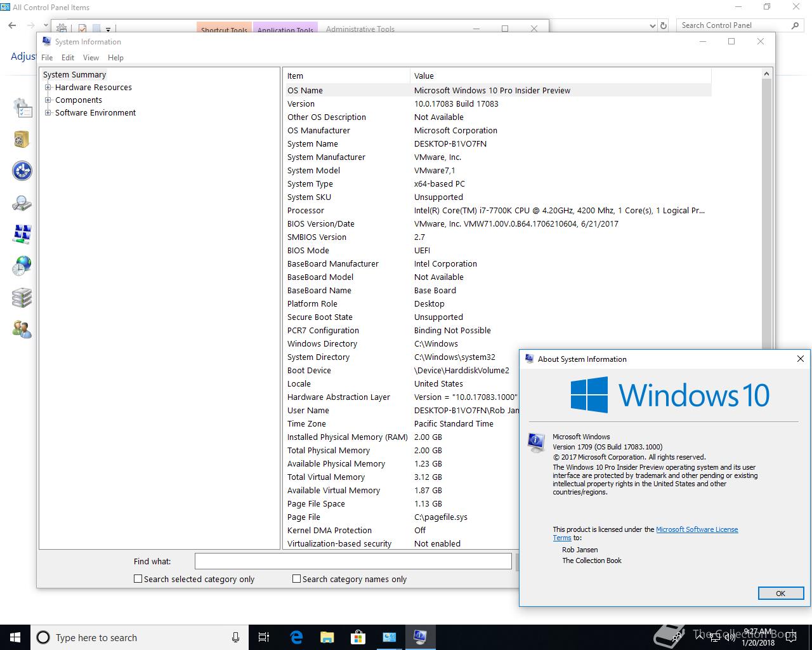Switch to Control Panel taskbar icon
The width and height of the screenshot is (812, 650).
point(389,637)
